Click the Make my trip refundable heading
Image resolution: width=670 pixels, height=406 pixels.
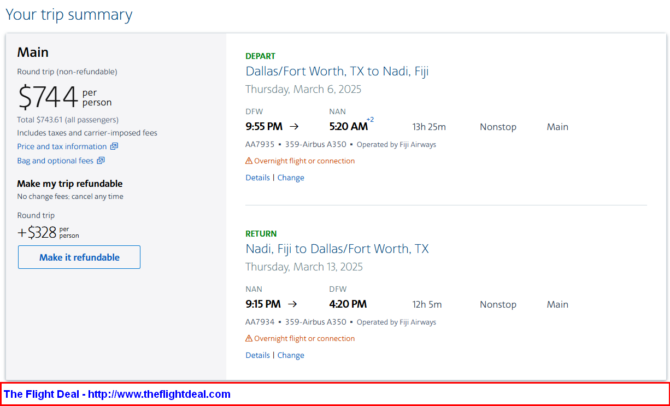click(x=70, y=184)
